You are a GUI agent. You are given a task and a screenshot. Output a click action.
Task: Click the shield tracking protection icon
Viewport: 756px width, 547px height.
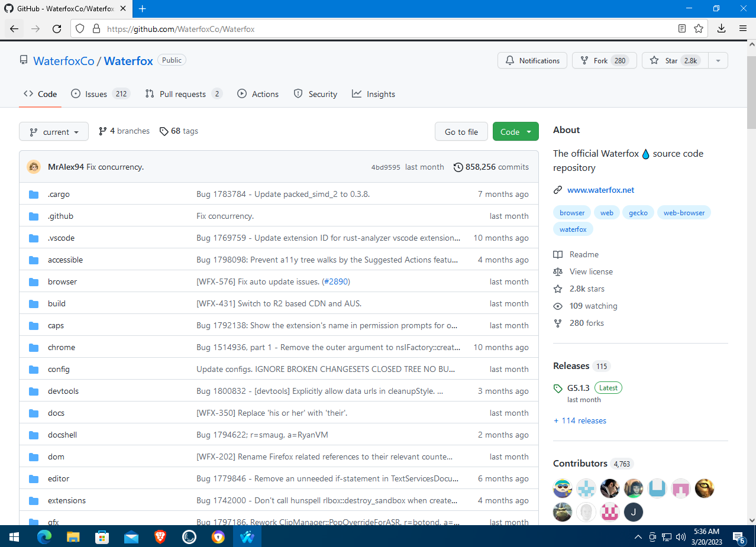pyautogui.click(x=80, y=28)
